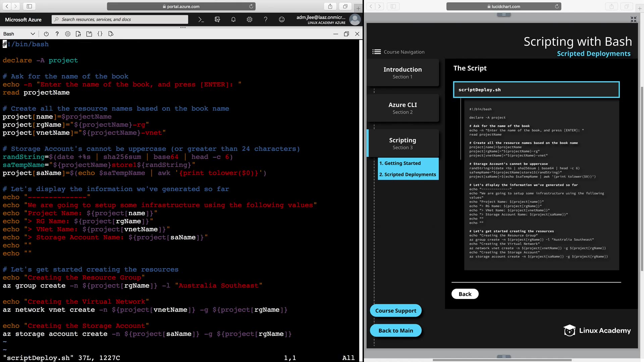Send feedback with the smiley icon
The image size is (644, 362).
coord(282,19)
